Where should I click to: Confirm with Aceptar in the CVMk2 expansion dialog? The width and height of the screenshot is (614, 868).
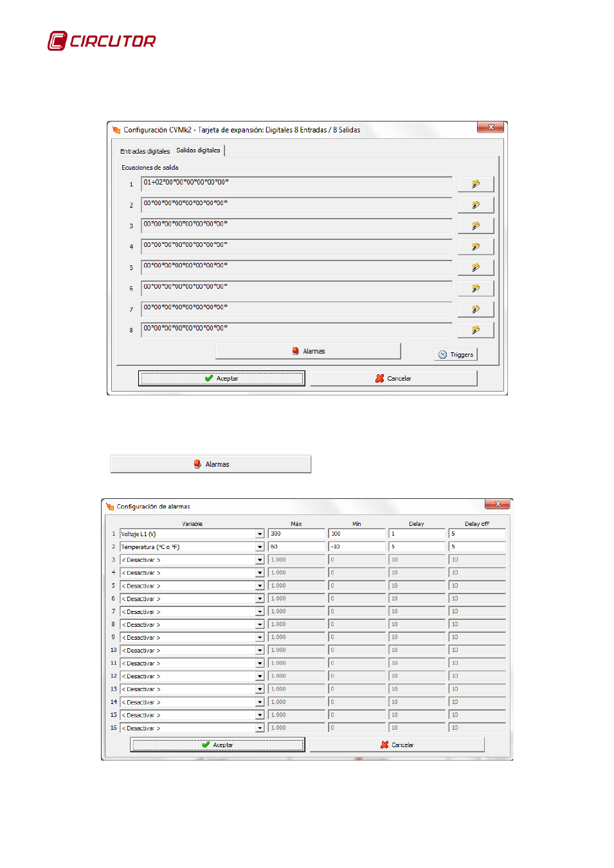coord(221,379)
